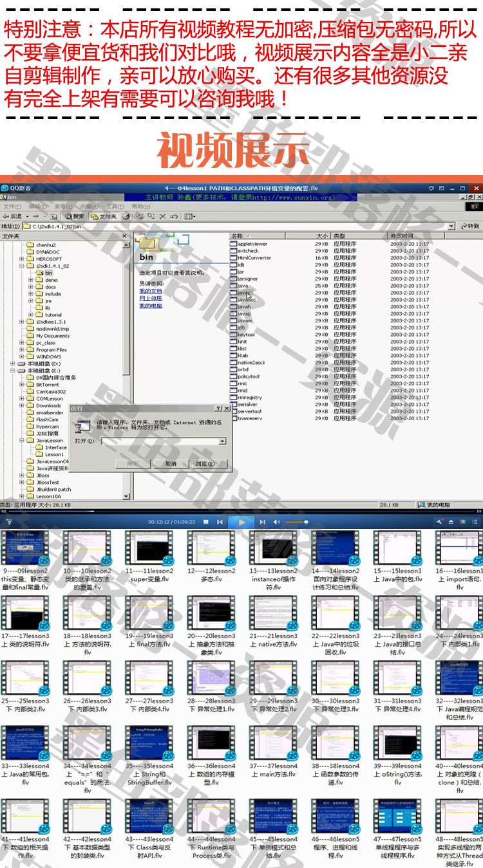The width and height of the screenshot is (483, 868).
Task: Expand the demo folder node
Action: [x=31, y=280]
